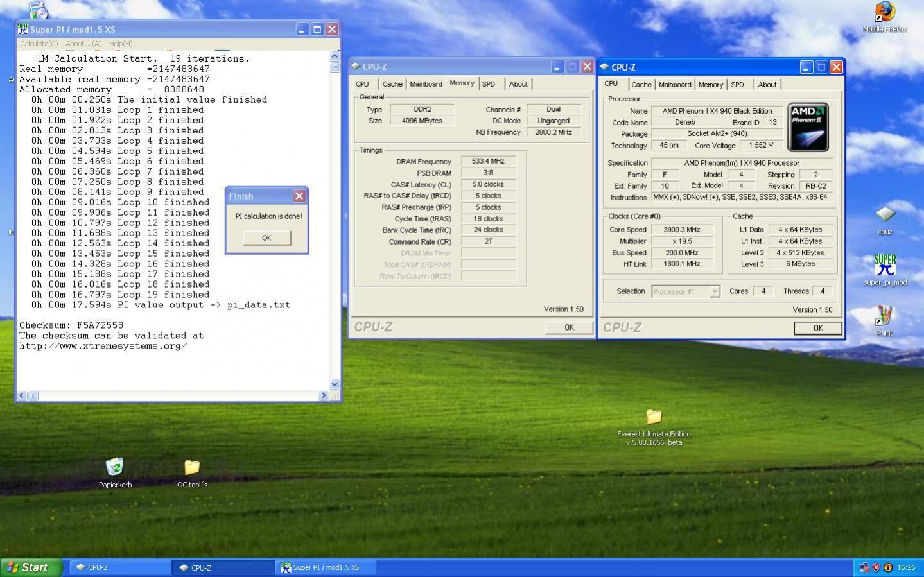The width and height of the screenshot is (924, 577).
Task: Click Super PI vertical scrollbar up arrow
Action: [335, 56]
